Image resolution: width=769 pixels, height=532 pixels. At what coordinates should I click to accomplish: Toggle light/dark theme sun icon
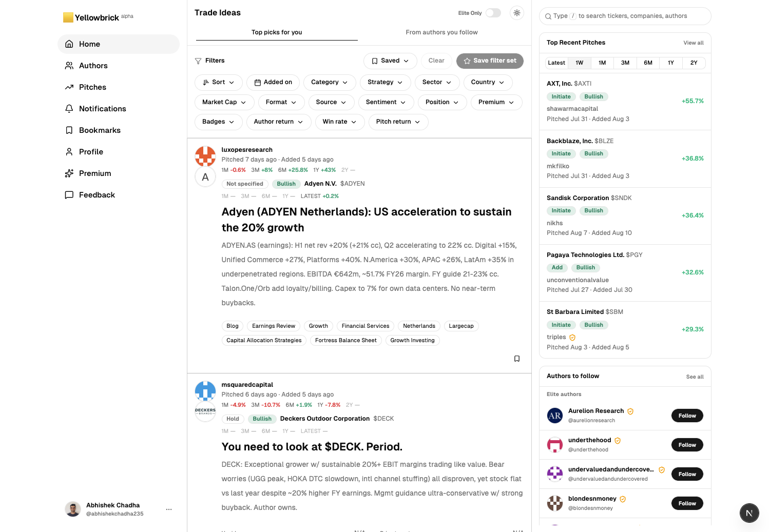pos(517,13)
